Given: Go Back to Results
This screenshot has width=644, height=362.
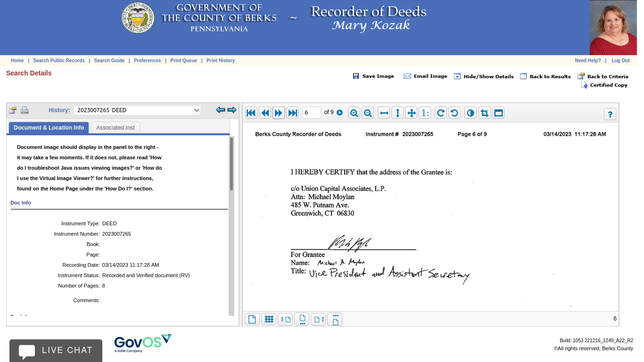Looking at the screenshot, I should tap(545, 76).
